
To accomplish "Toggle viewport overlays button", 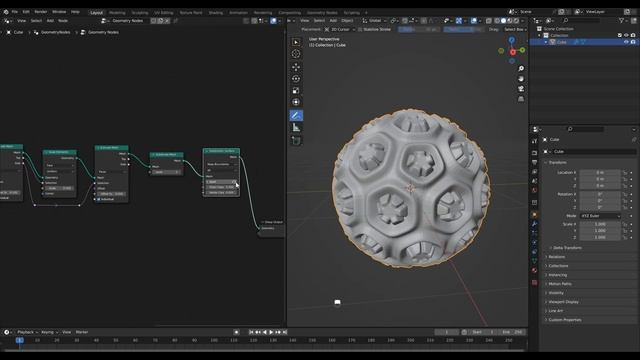I will point(473,21).
